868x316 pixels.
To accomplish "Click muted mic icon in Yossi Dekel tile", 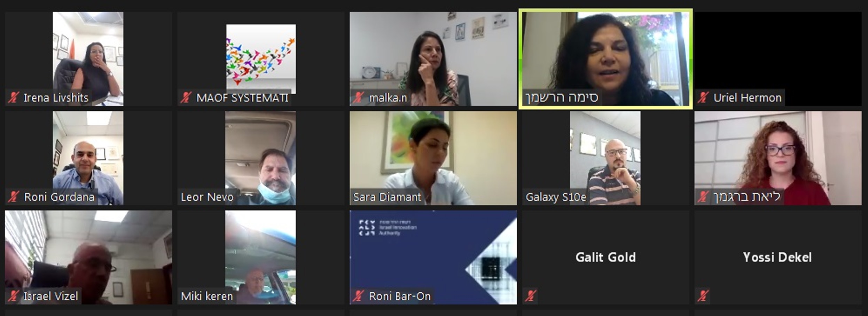I will (x=703, y=296).
